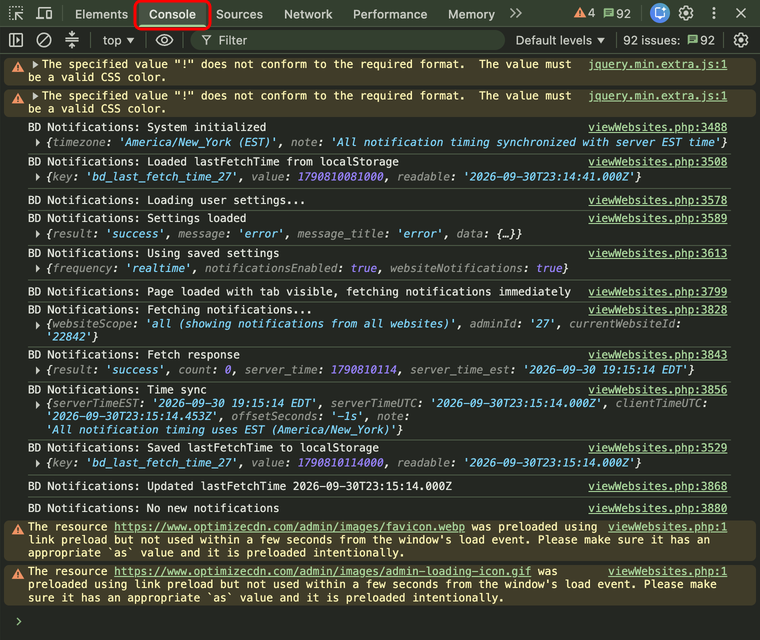The image size is (760, 640).
Task: Expand the second CSS color warning message
Action: tap(35, 96)
